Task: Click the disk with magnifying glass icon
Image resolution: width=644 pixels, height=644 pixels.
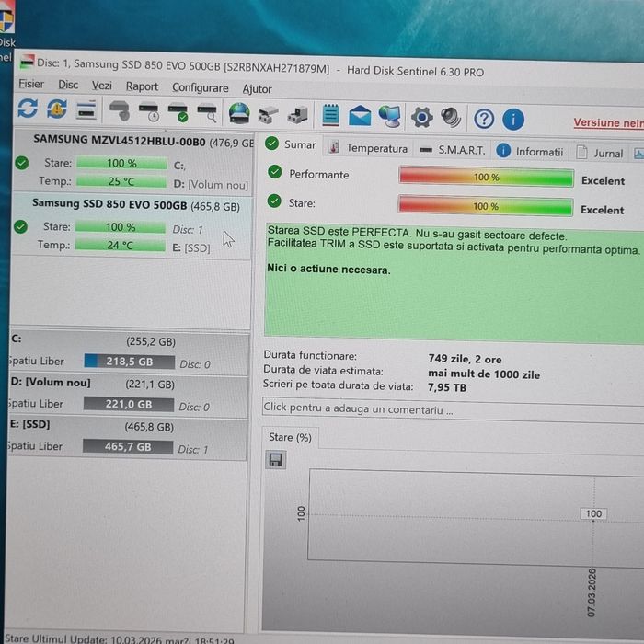Action: coord(207,114)
